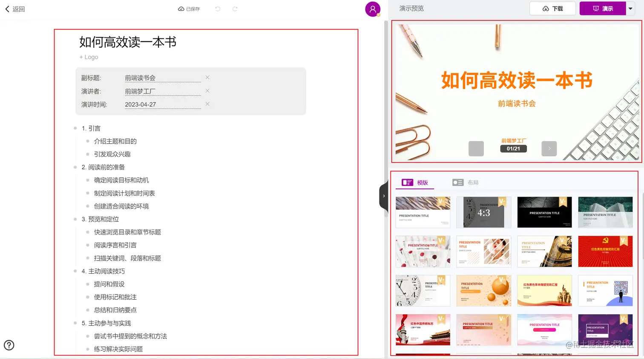Select the feather pattern Presentation Title template
This screenshot has width=644, height=359.
[x=423, y=212]
